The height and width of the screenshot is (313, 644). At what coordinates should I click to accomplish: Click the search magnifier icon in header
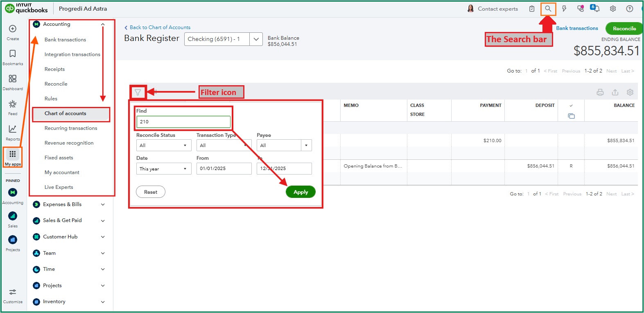548,9
